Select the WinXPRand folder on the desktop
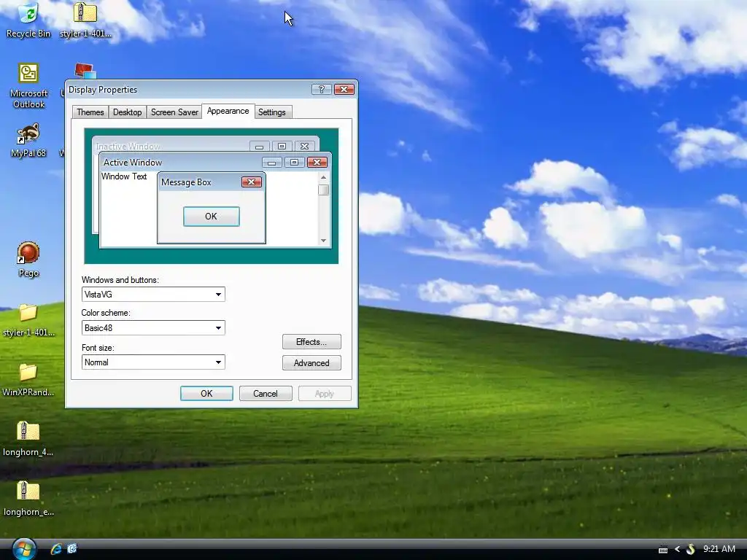Viewport: 747px width, 560px height. point(28,379)
